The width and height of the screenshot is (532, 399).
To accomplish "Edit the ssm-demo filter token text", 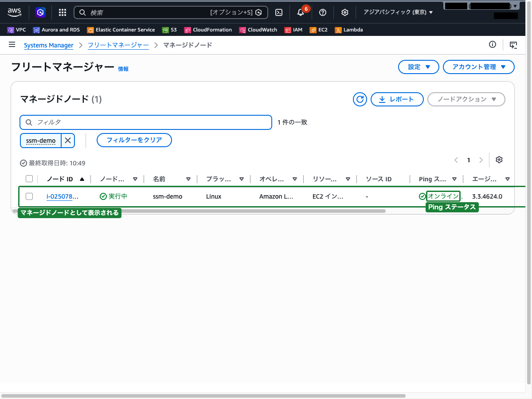I will coord(41,141).
